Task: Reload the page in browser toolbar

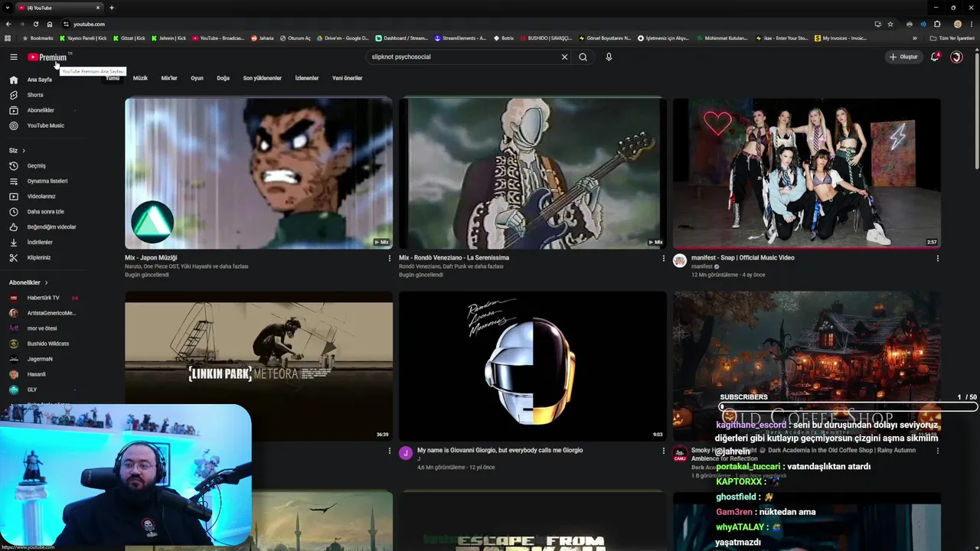Action: pyautogui.click(x=35, y=24)
